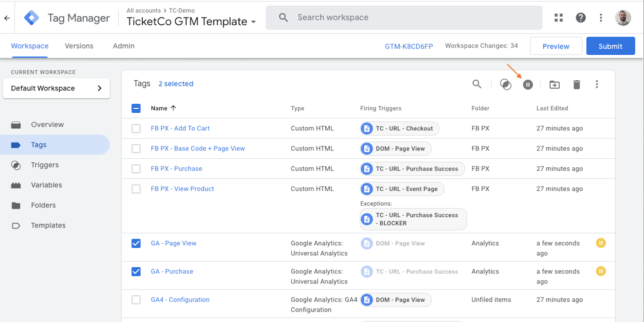Open the GA4 - Configuration tag

pos(180,300)
